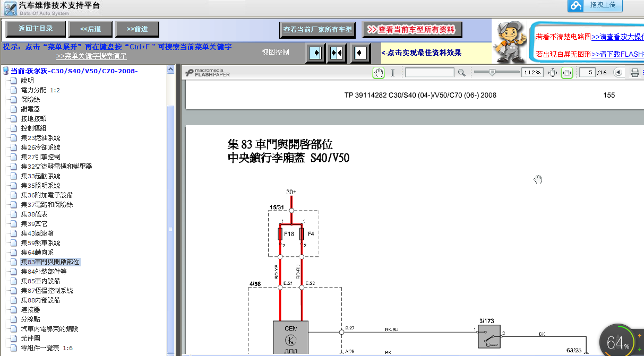Open 汽車內電線束的鋪設 in the tree

tap(50, 329)
